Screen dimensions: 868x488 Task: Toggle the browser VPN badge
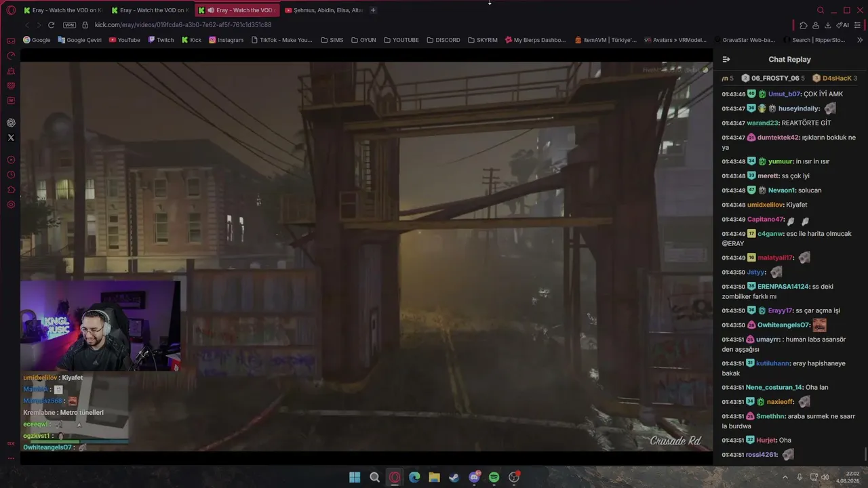tap(69, 25)
